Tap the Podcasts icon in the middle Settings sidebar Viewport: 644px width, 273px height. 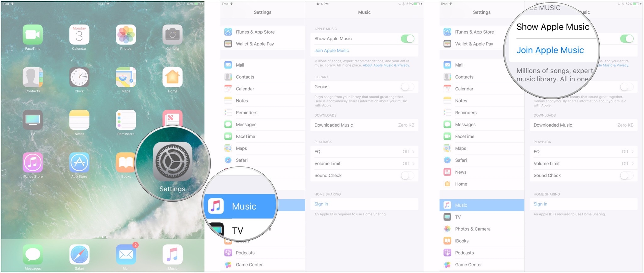(x=228, y=253)
